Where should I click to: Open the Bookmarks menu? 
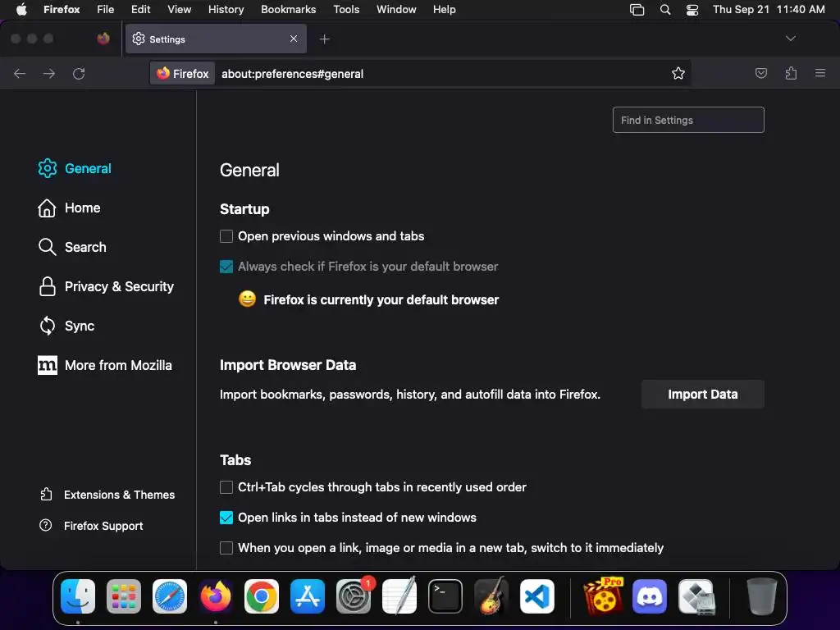(x=288, y=9)
